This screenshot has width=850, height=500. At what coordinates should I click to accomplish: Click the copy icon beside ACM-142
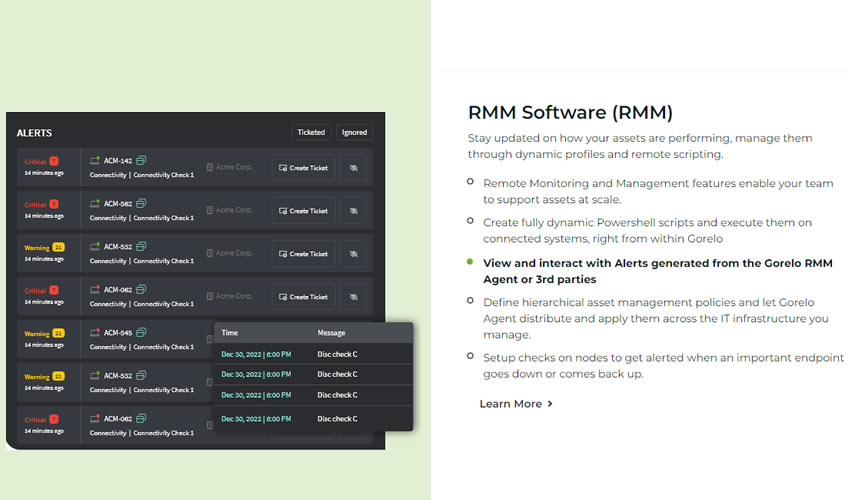(x=141, y=161)
